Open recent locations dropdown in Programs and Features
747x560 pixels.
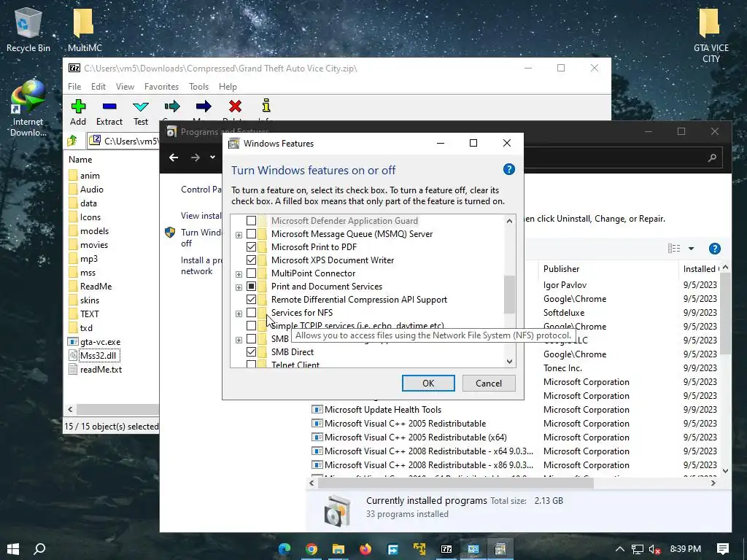212,157
